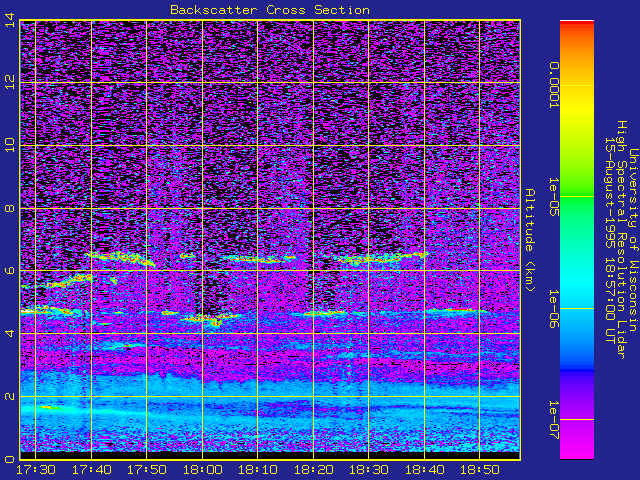Click the 18:20 time axis label
Screen dimensions: 640x480
(313, 470)
